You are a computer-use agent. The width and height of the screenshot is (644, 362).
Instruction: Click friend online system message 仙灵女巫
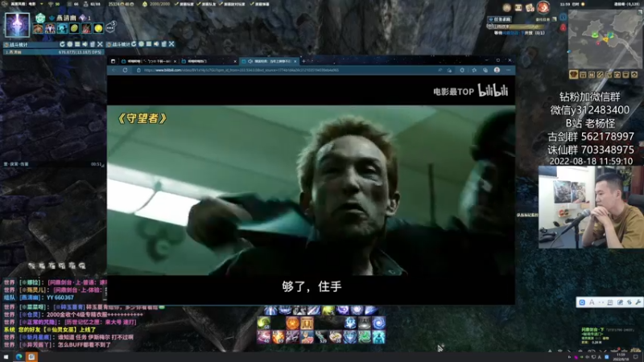point(50,330)
